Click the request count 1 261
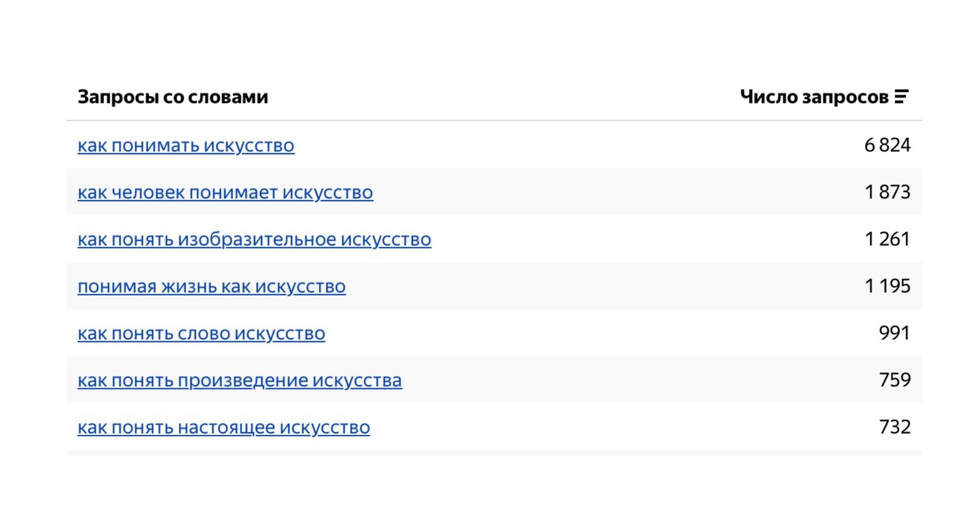The height and width of the screenshot is (516, 980). click(887, 239)
